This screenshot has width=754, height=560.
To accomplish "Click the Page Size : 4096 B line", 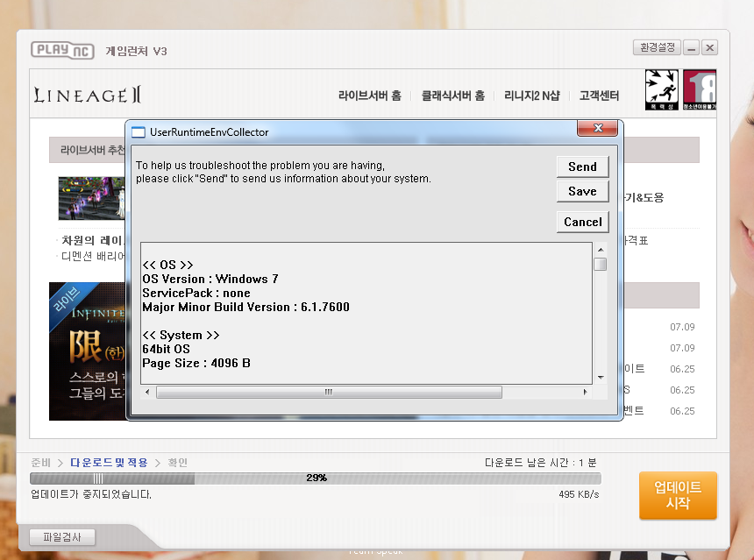I will coord(196,363).
